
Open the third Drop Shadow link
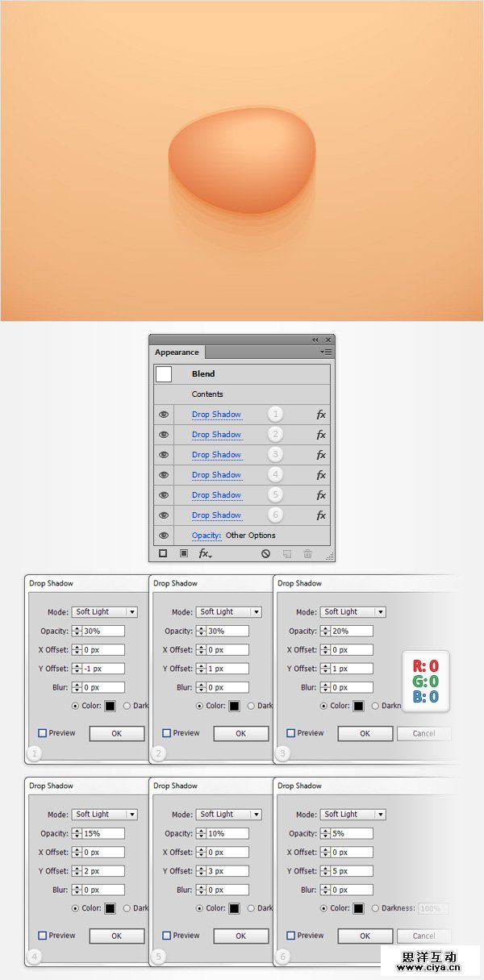(216, 455)
